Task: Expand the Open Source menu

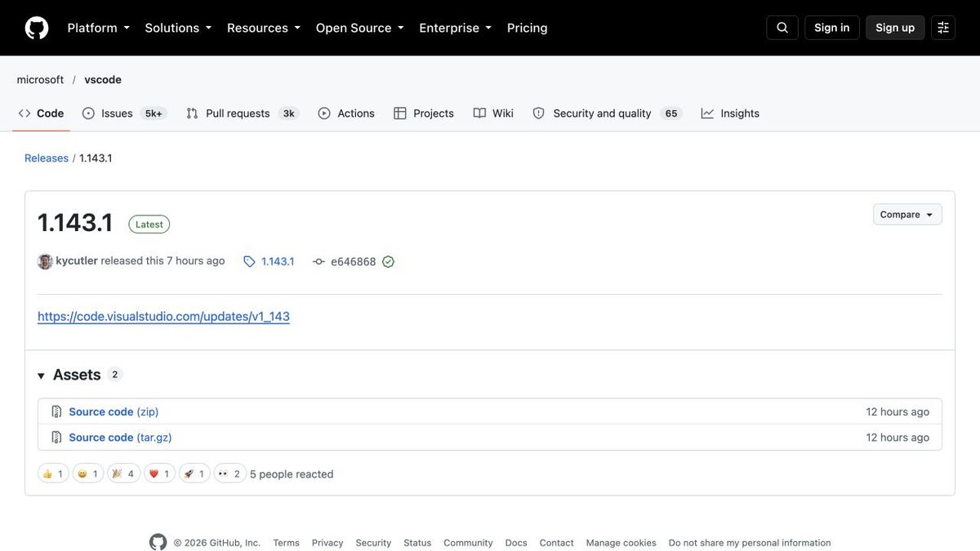Action: point(360,28)
